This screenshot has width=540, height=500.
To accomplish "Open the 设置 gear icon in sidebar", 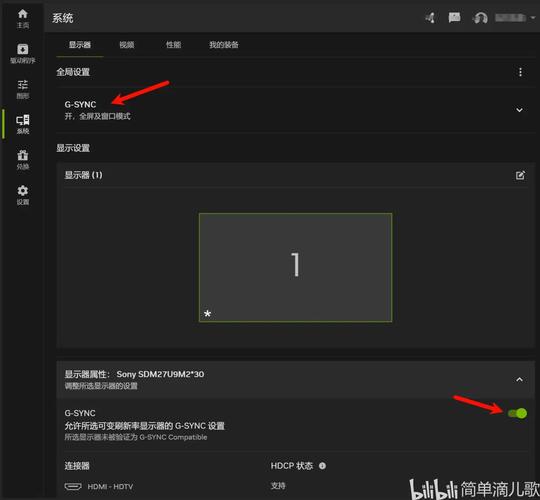I will coord(23,195).
